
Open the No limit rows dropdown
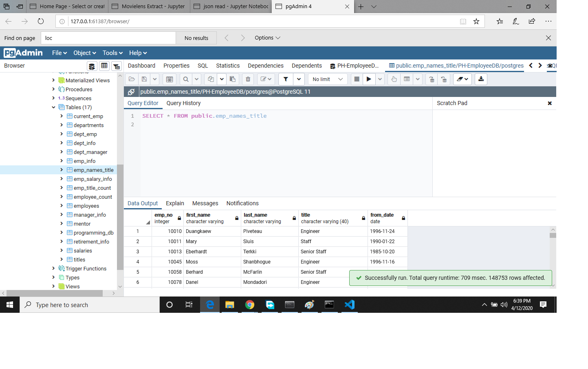[x=328, y=79]
